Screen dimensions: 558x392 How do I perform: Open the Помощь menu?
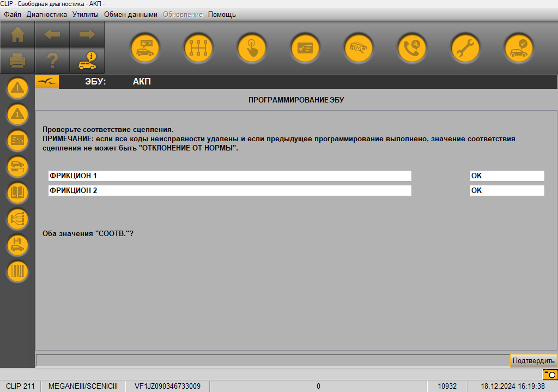point(222,15)
